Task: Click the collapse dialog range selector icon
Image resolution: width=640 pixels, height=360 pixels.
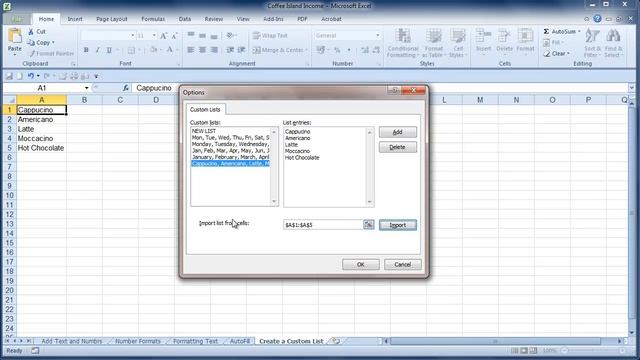Action: point(368,224)
